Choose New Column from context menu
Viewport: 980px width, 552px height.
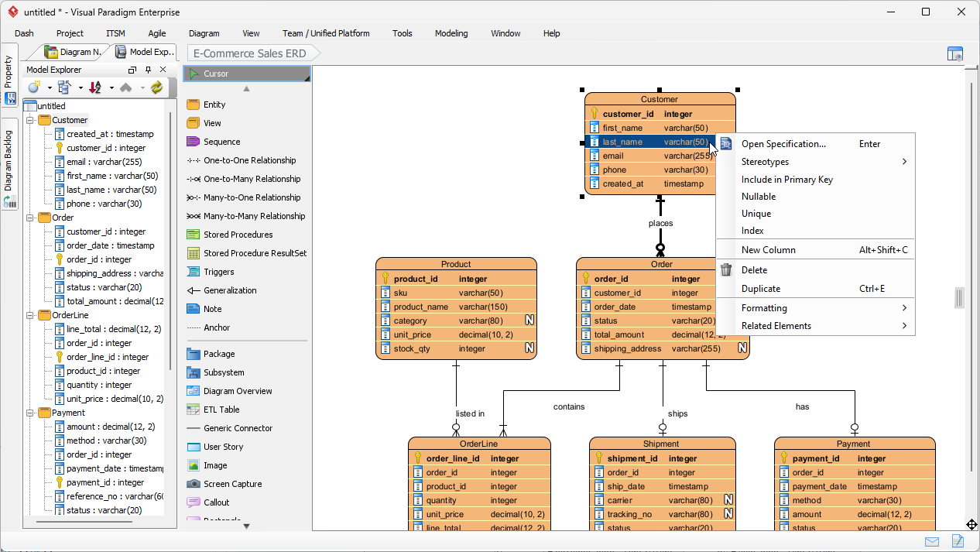[815, 250]
